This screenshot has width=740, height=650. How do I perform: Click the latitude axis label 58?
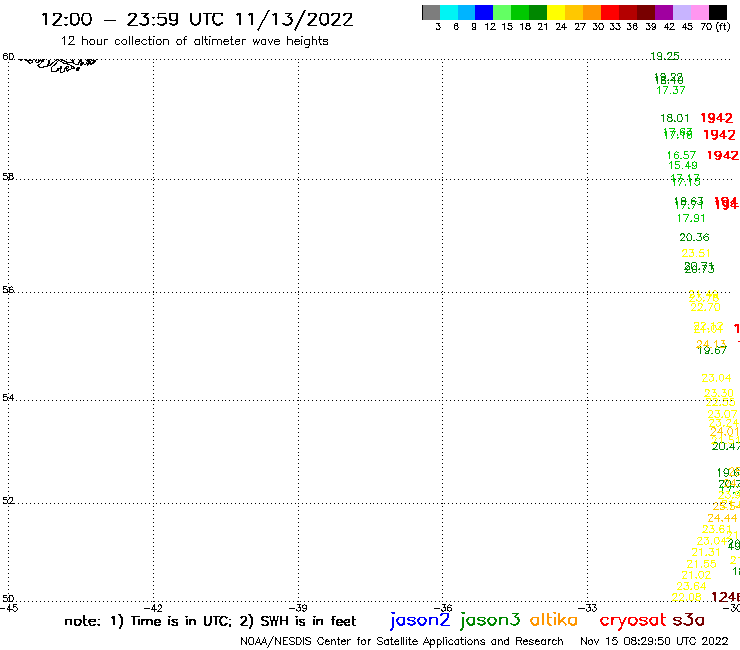(8, 177)
